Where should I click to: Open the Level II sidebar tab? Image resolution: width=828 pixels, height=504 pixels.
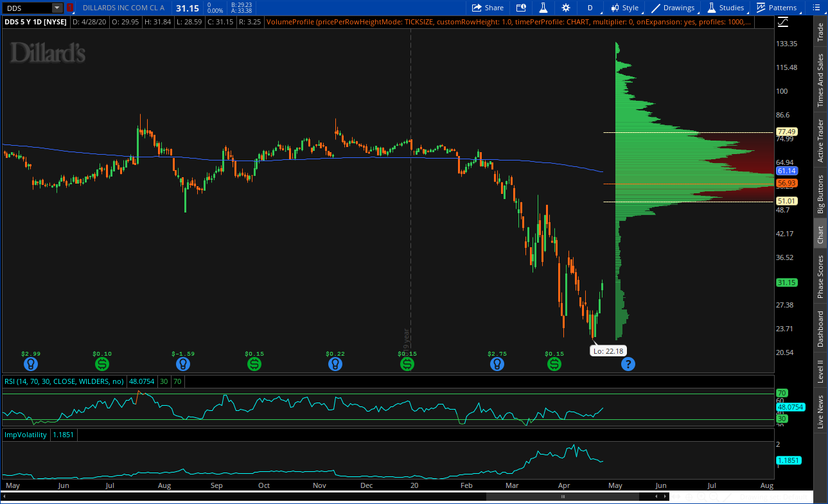820,372
